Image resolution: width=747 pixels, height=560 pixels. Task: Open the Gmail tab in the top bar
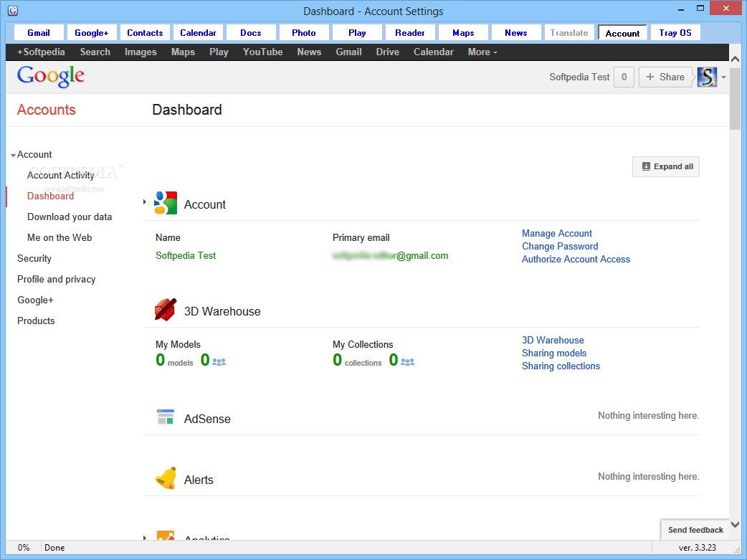[39, 33]
